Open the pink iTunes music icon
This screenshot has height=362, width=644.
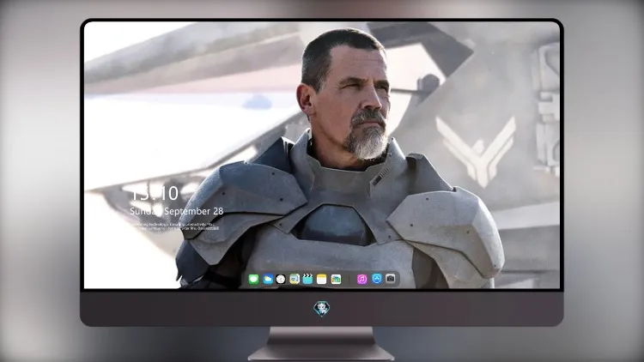[361, 279]
